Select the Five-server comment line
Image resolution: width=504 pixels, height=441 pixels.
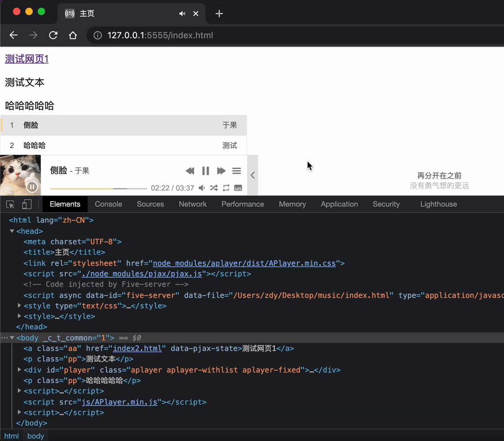[x=106, y=284]
